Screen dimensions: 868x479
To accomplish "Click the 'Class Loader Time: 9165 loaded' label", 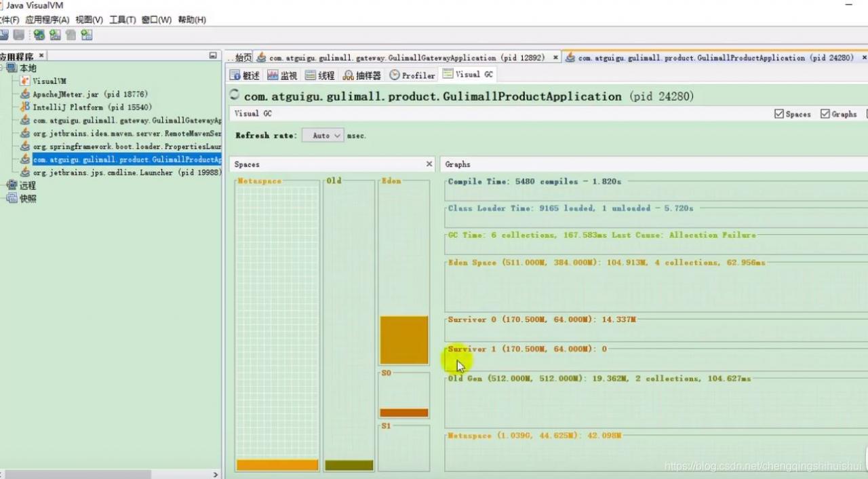I will (571, 208).
